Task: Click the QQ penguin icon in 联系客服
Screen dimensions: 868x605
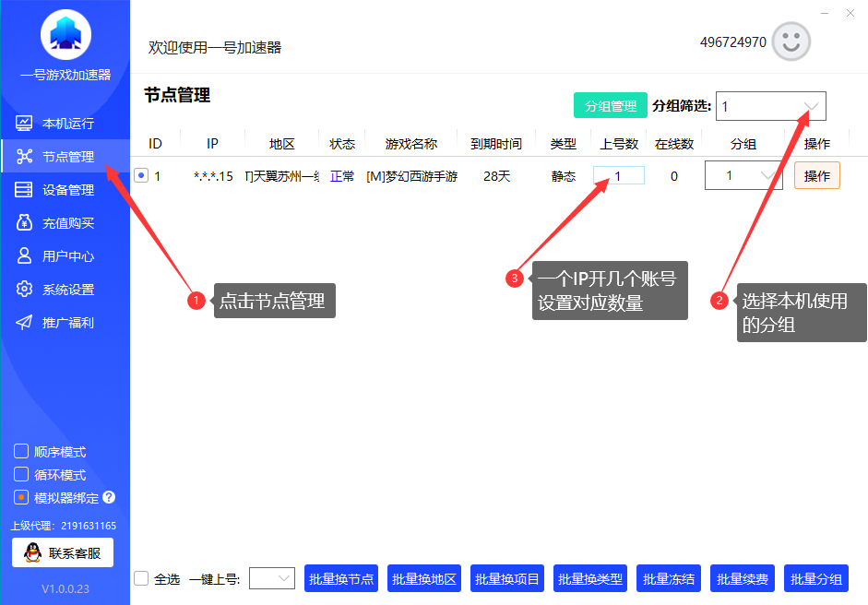Action: pos(33,552)
